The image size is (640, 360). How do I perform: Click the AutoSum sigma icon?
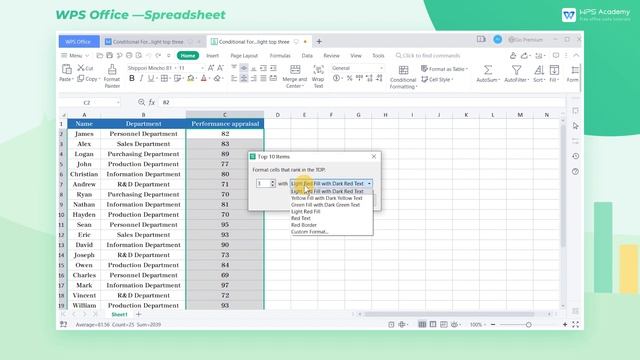[x=487, y=70]
